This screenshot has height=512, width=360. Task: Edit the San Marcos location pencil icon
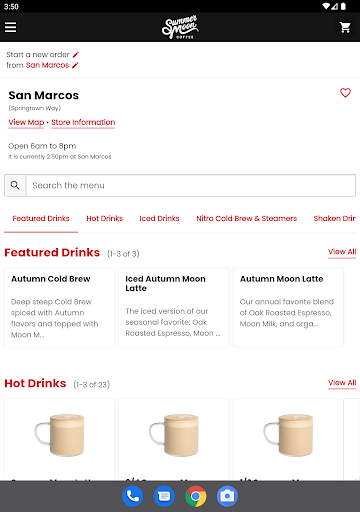[x=75, y=65]
